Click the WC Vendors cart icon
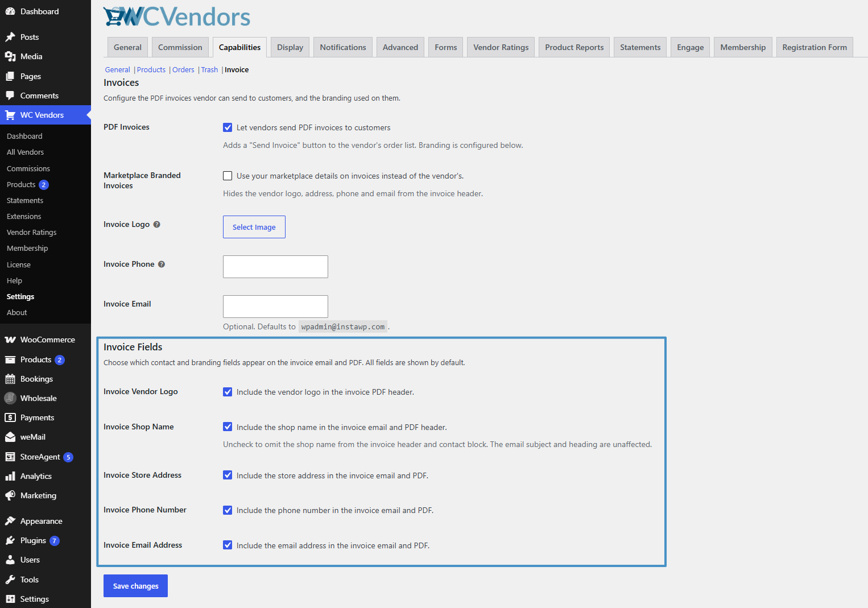Screen dimensions: 868x608 click(x=10, y=115)
